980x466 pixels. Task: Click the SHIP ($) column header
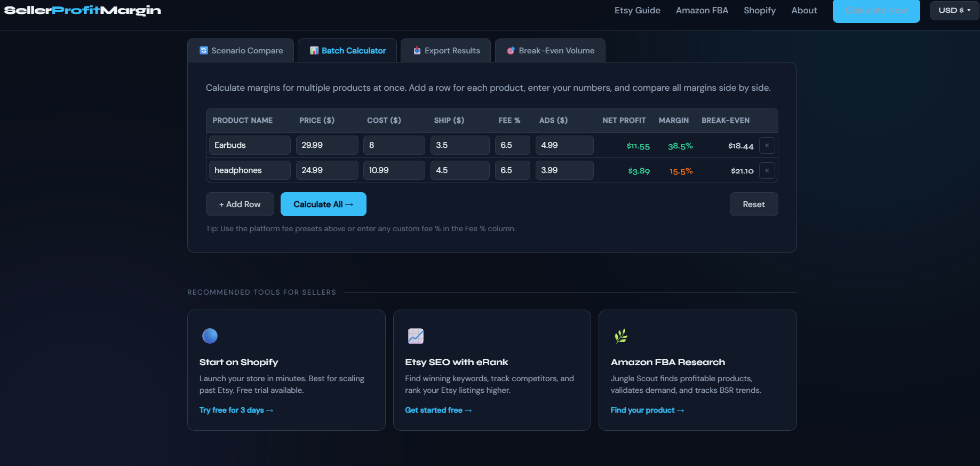click(449, 121)
